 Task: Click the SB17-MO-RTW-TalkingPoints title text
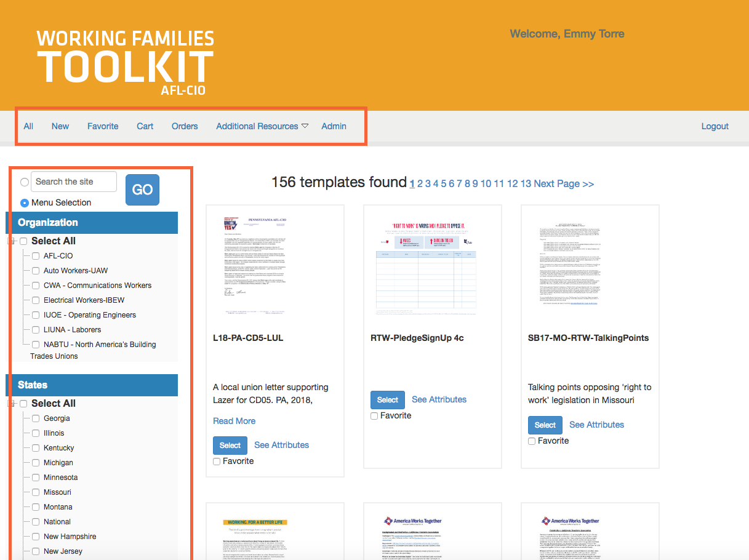tap(588, 338)
